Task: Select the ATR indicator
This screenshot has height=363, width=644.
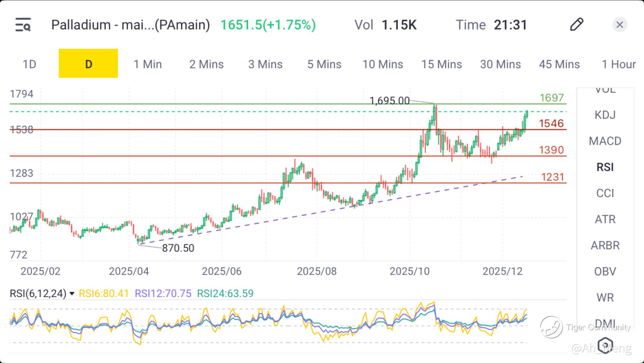Action: click(x=605, y=219)
